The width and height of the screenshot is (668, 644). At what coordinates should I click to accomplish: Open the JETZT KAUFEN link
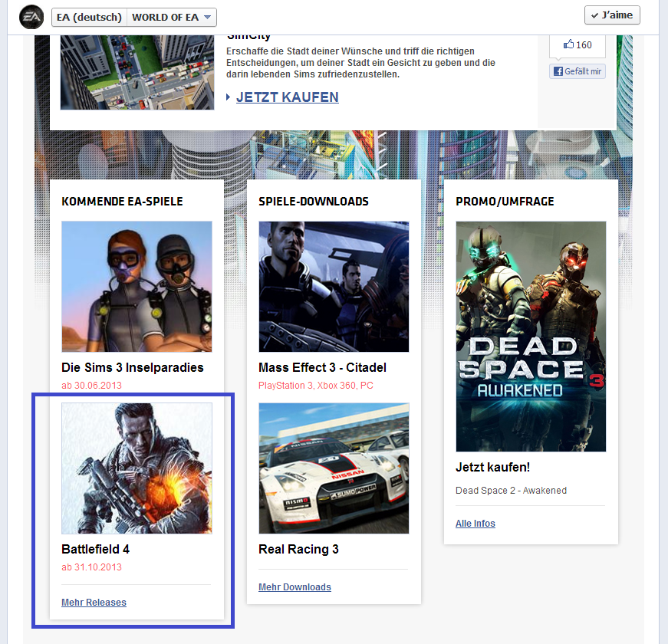(x=287, y=97)
